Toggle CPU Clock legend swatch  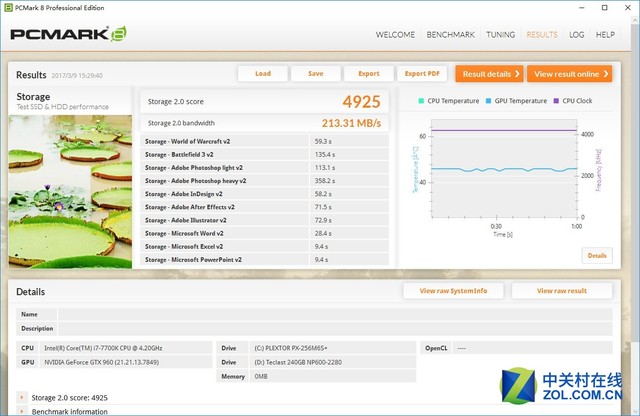point(556,101)
